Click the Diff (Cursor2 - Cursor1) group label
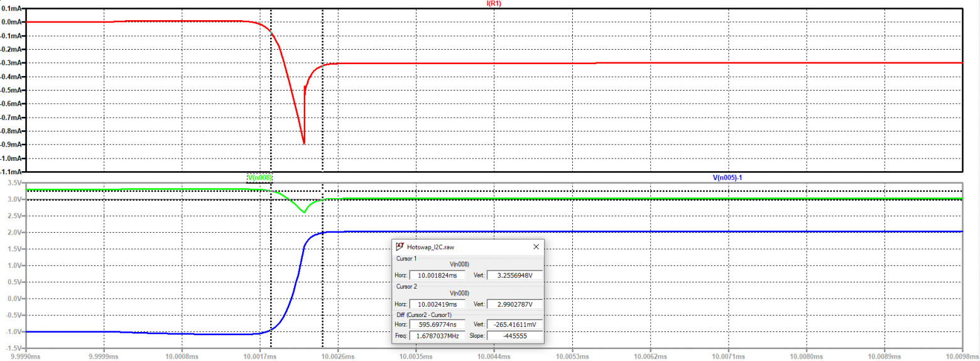Screen dimensions: 980x361 pos(423,314)
